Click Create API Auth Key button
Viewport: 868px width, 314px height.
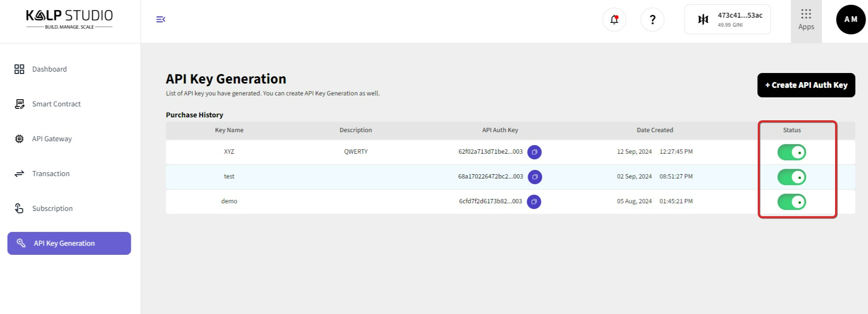pyautogui.click(x=806, y=85)
